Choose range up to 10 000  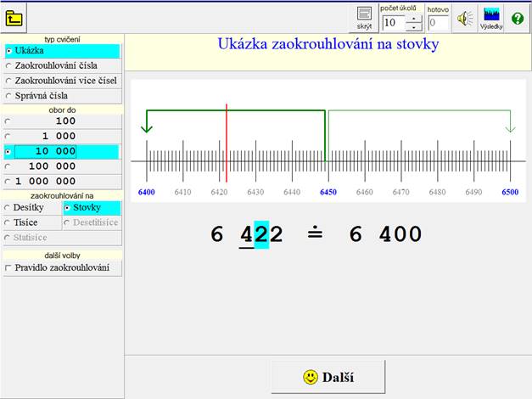tap(63, 151)
